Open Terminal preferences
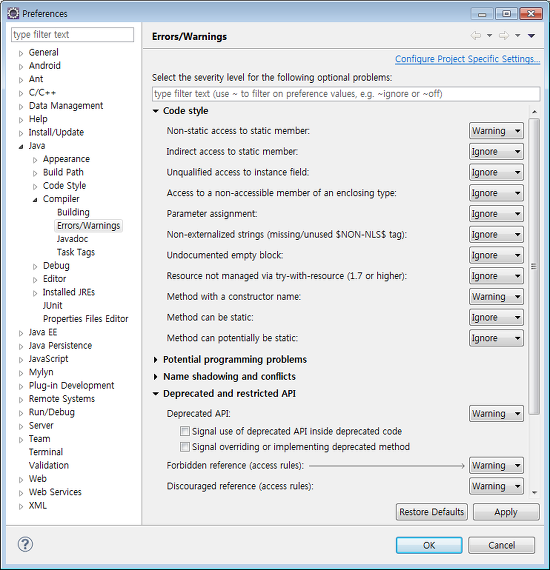The image size is (550, 570). pyautogui.click(x=46, y=452)
